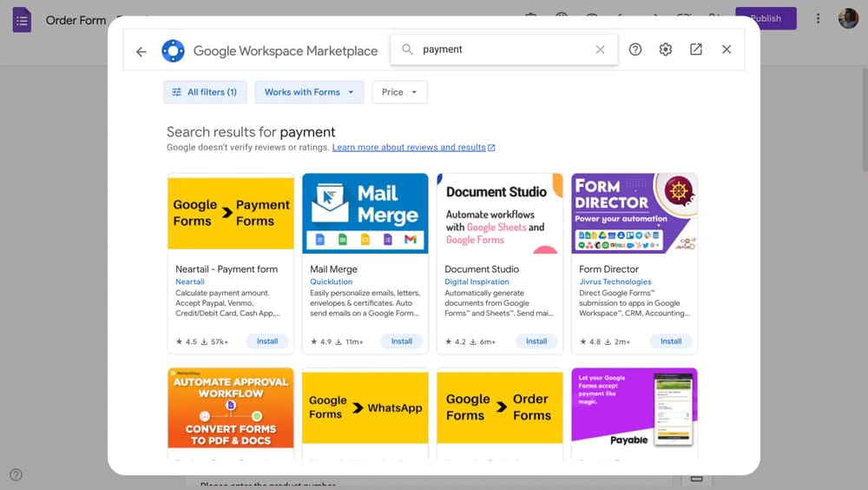Image resolution: width=868 pixels, height=490 pixels.
Task: Install the Mail Merge add-on
Action: click(402, 341)
